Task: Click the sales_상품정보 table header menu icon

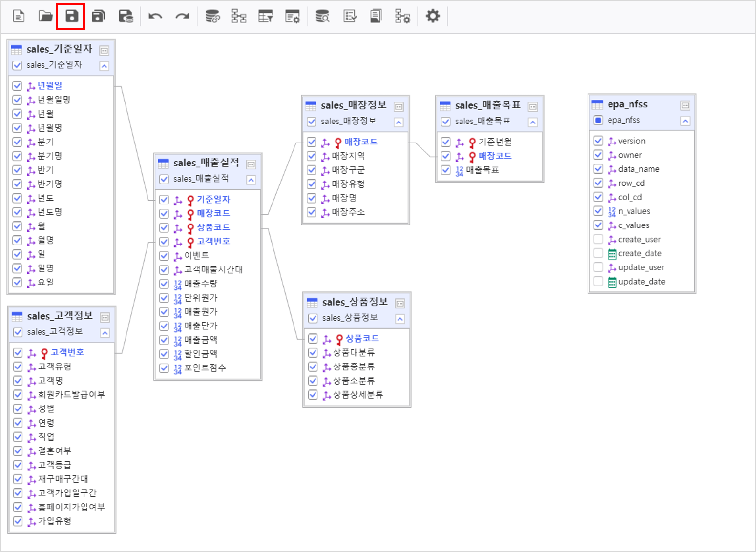Action: point(400,304)
